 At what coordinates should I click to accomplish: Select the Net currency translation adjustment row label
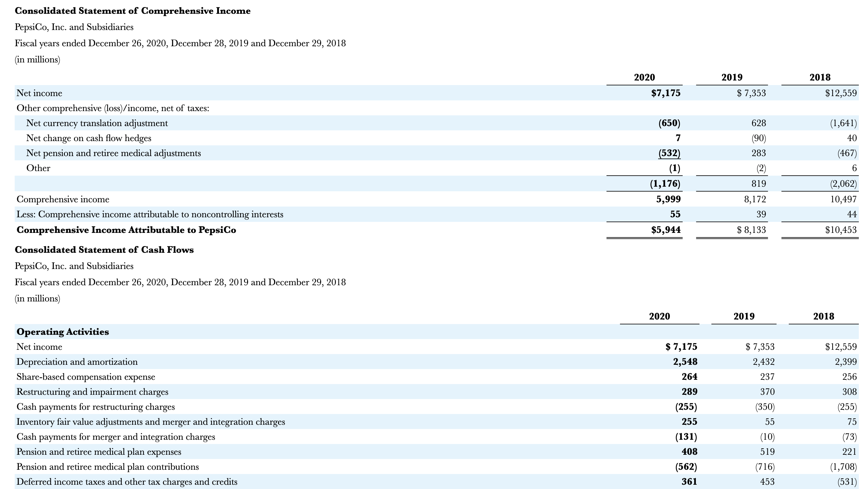(x=97, y=123)
